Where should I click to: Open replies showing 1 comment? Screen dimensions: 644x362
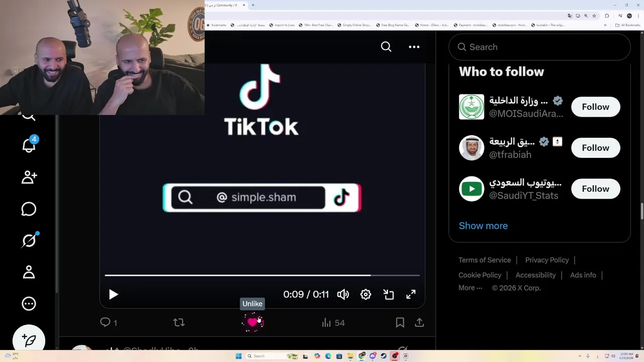tap(109, 323)
